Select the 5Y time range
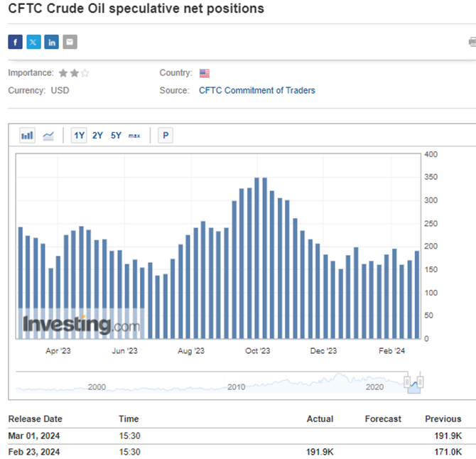 point(116,136)
